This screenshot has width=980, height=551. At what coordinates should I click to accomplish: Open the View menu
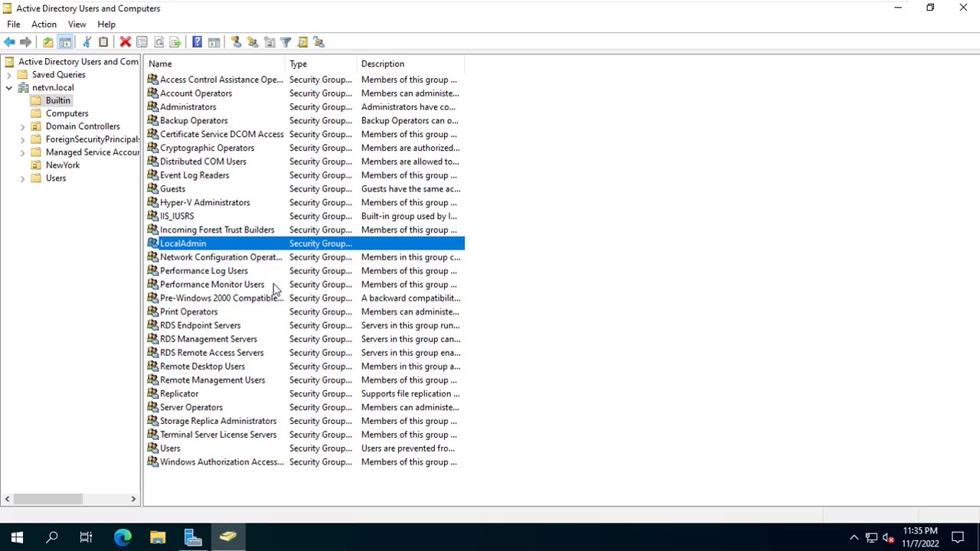[x=77, y=24]
